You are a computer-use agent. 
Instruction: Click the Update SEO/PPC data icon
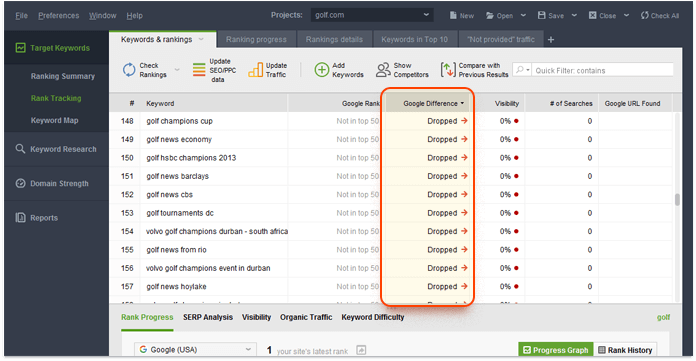[199, 70]
